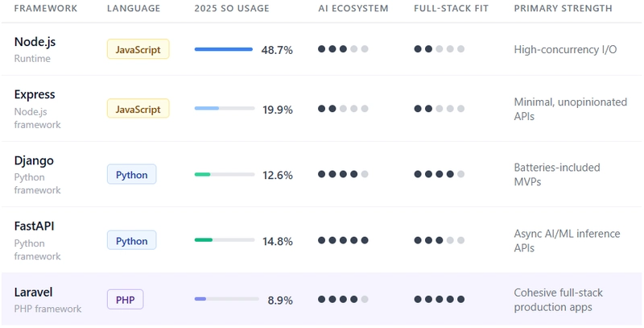Click the green Django usage bar

point(225,174)
